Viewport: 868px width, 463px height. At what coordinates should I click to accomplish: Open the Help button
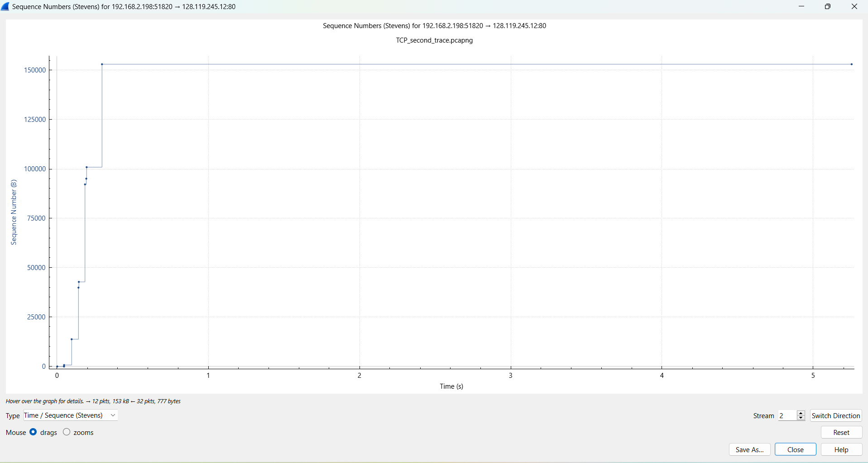tap(841, 449)
